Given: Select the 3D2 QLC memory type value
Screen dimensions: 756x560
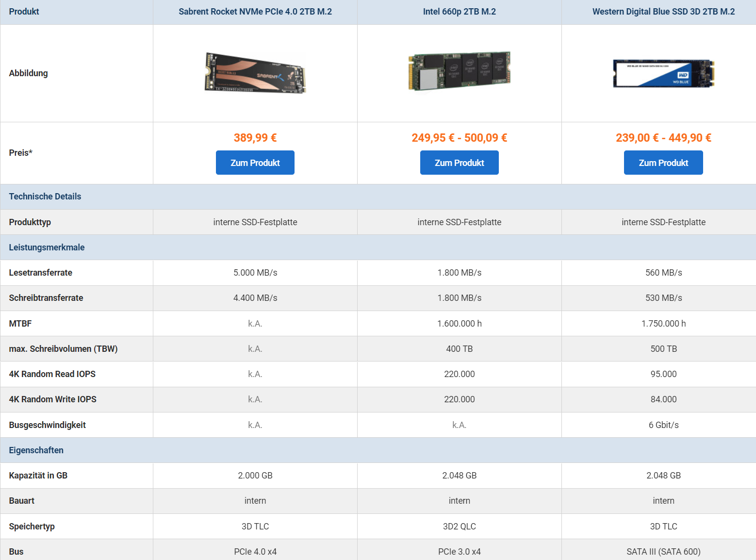Looking at the screenshot, I should [460, 527].
